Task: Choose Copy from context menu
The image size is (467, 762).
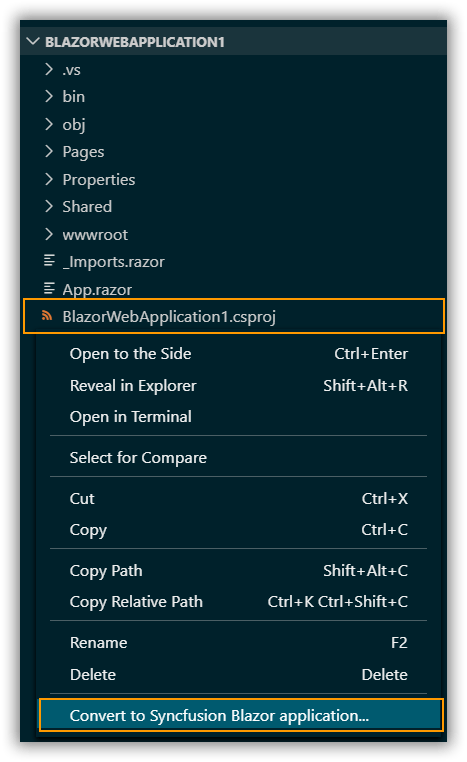Action: [x=239, y=530]
